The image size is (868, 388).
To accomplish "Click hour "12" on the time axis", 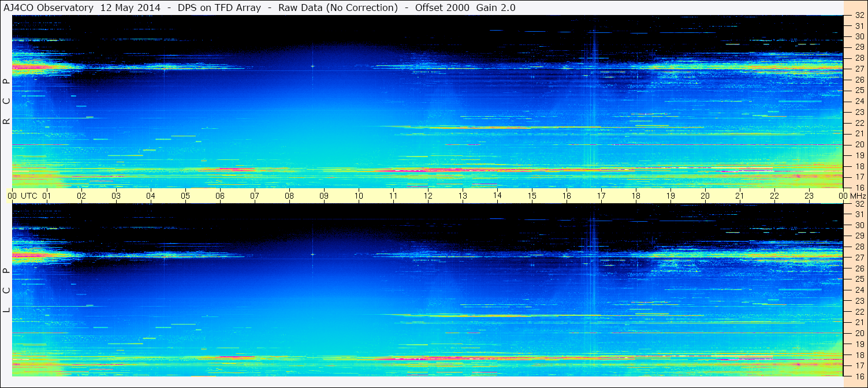I will (x=428, y=196).
